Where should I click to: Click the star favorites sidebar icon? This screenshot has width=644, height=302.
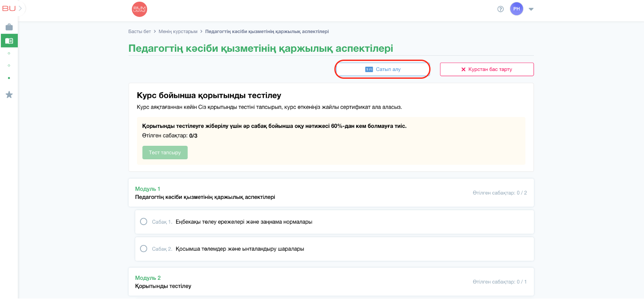[x=9, y=94]
